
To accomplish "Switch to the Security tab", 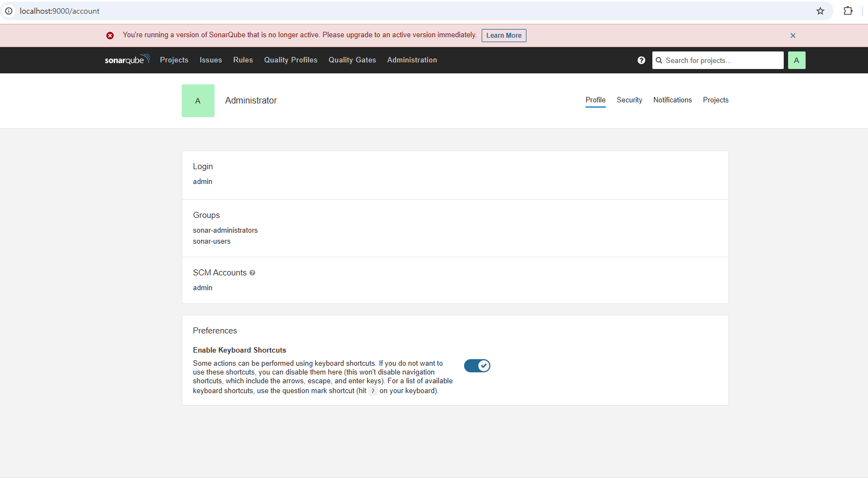I will coord(629,100).
